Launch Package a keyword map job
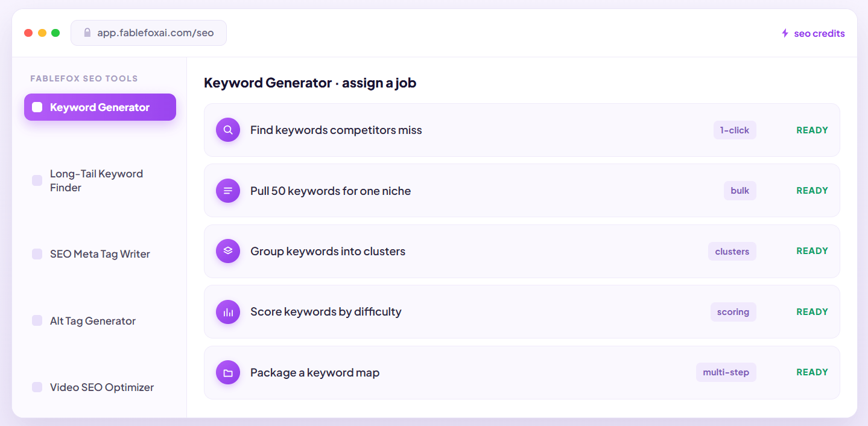 pyautogui.click(x=522, y=372)
